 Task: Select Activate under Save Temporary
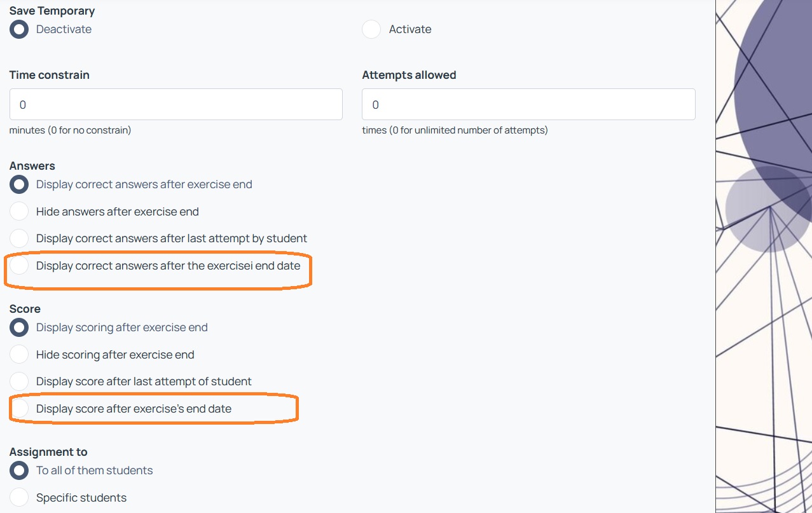[x=371, y=29]
